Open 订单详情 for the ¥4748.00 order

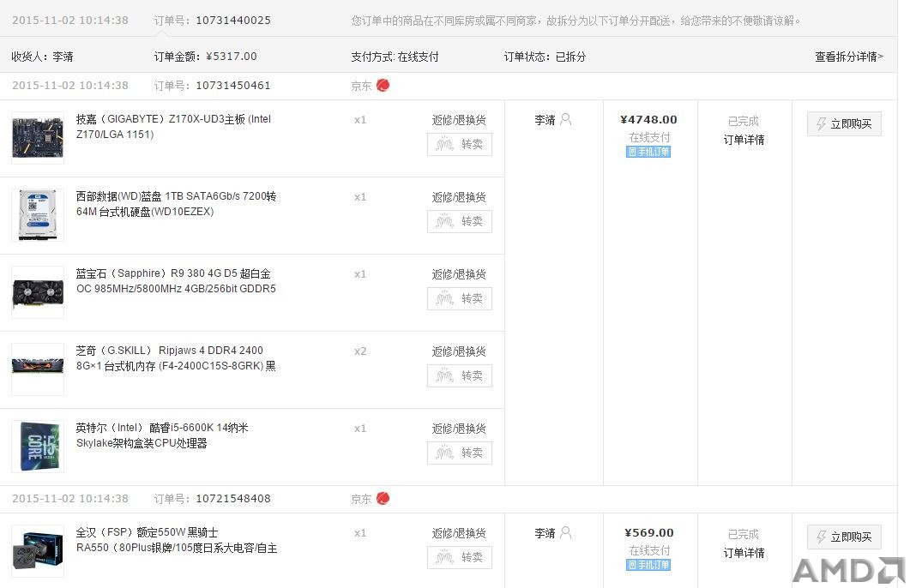tap(744, 140)
